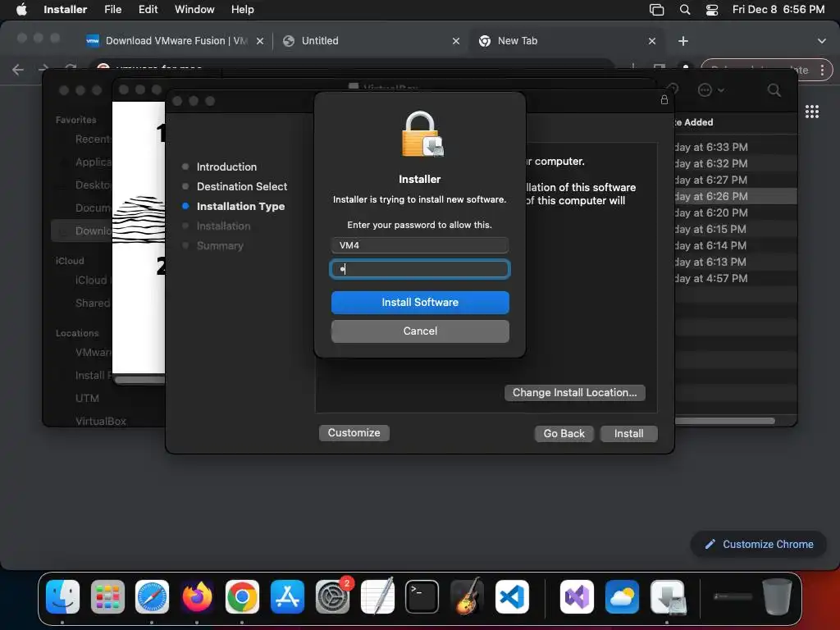
Task: Click the lock icon in Installer title bar
Action: pyautogui.click(x=664, y=99)
